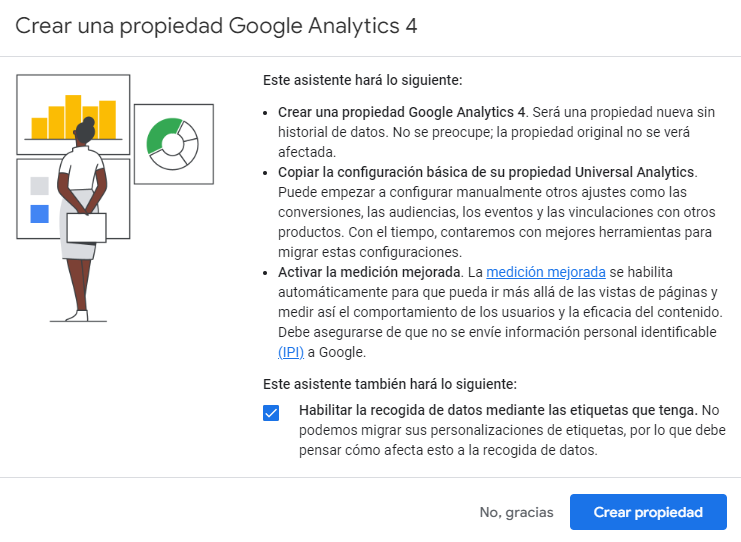Click the Crear propiedad button
This screenshot has width=741, height=542.
click(648, 512)
